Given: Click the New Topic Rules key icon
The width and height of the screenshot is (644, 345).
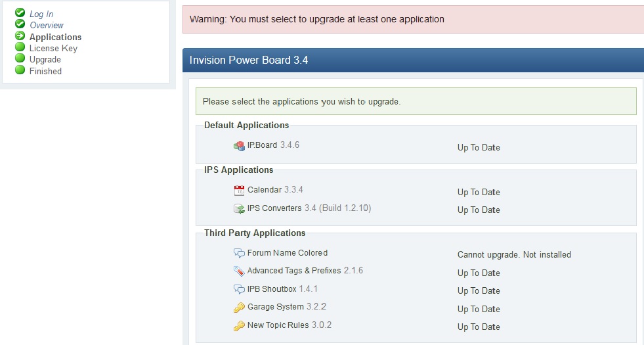Looking at the screenshot, I should [x=239, y=326].
